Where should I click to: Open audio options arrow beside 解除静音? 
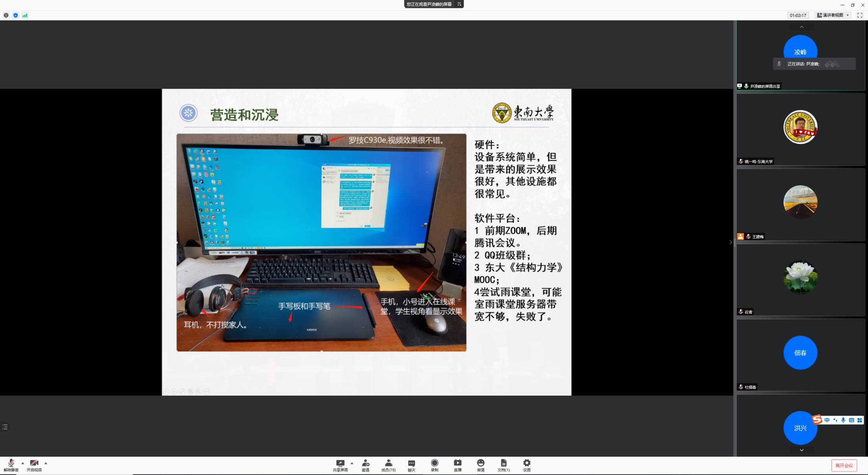tap(23, 463)
